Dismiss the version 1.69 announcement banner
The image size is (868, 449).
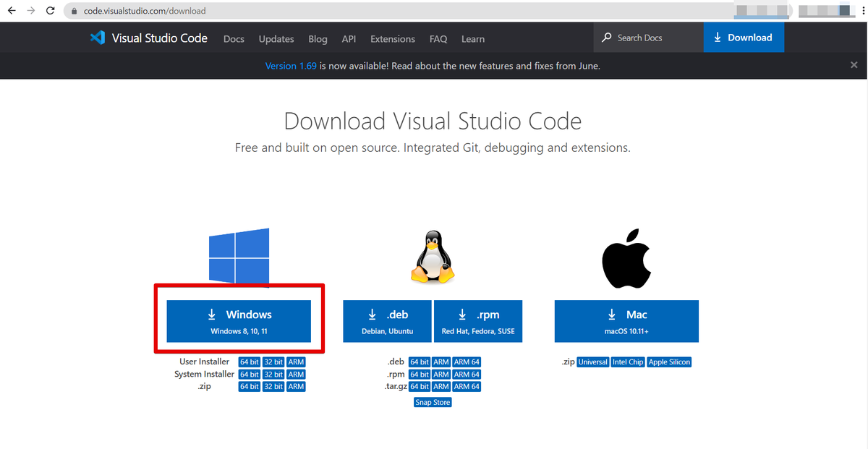click(854, 65)
